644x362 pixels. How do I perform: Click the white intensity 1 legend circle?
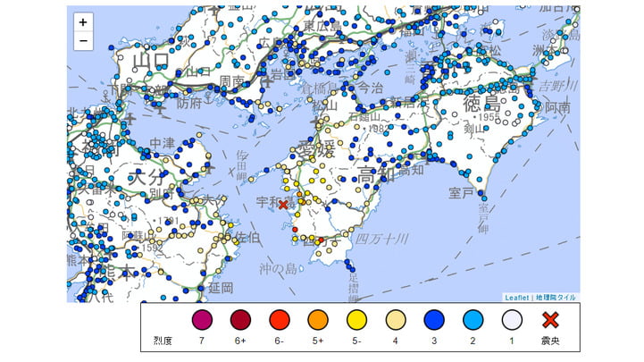click(513, 319)
